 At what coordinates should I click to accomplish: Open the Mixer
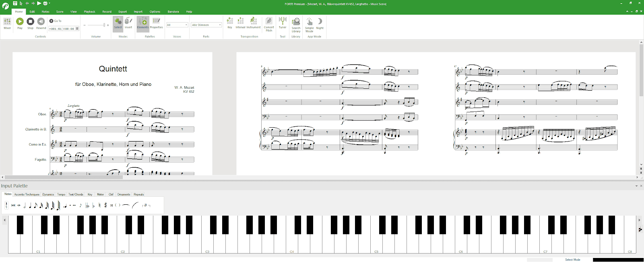click(7, 23)
